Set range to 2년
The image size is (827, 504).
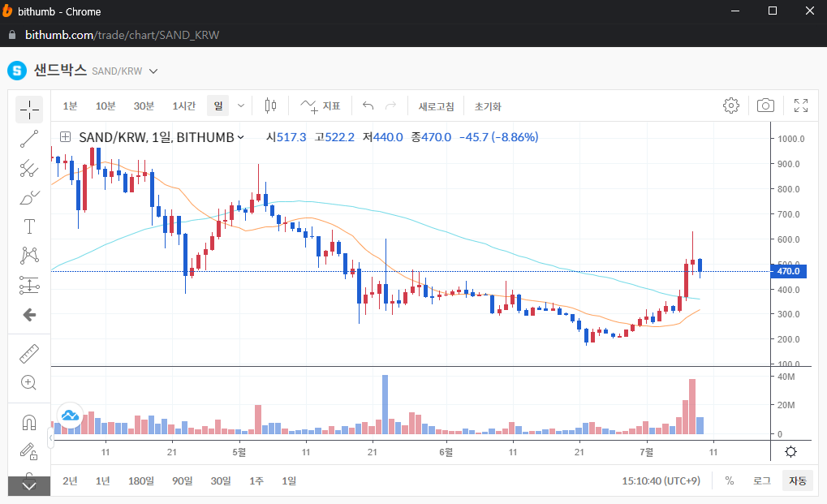click(x=70, y=480)
